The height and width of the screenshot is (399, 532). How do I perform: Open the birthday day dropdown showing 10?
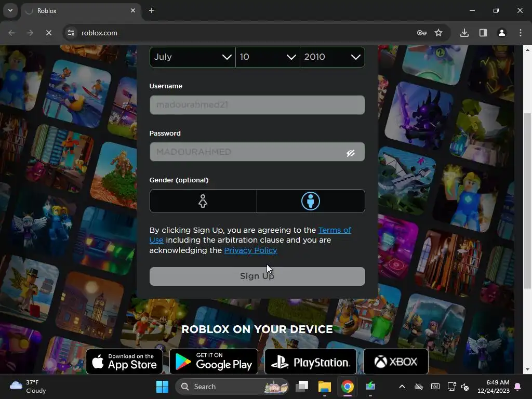coord(268,57)
